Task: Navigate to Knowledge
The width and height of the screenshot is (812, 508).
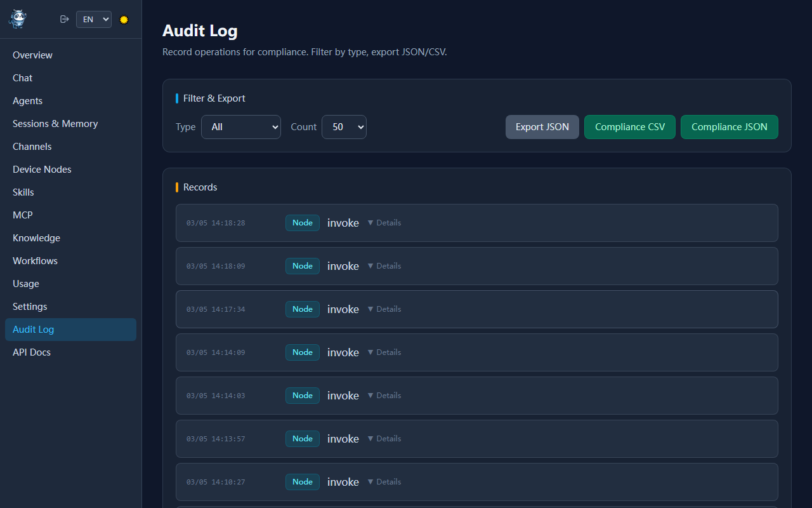Action: click(70, 238)
